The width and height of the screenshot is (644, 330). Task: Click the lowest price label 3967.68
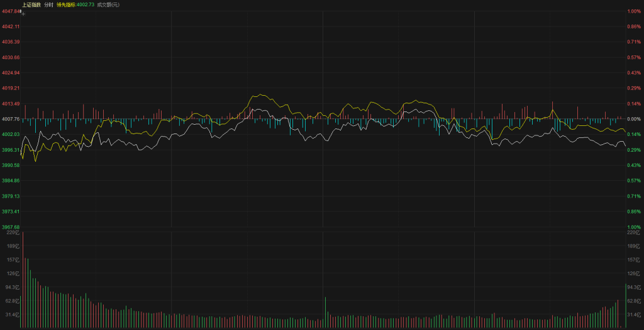[x=11, y=227]
